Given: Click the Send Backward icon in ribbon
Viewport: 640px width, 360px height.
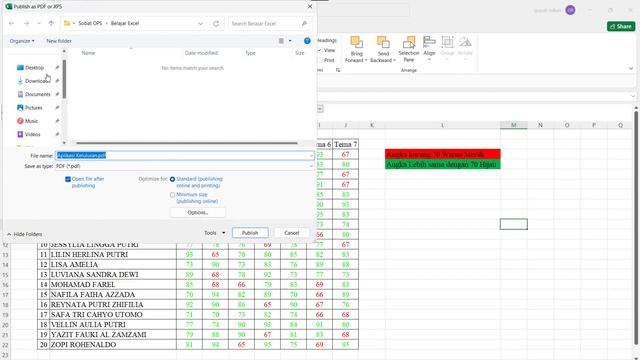Looking at the screenshot, I should coord(383,42).
